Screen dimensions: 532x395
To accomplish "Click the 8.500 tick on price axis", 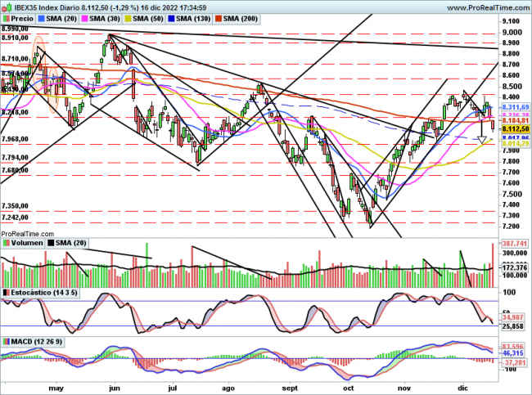I will pos(512,87).
